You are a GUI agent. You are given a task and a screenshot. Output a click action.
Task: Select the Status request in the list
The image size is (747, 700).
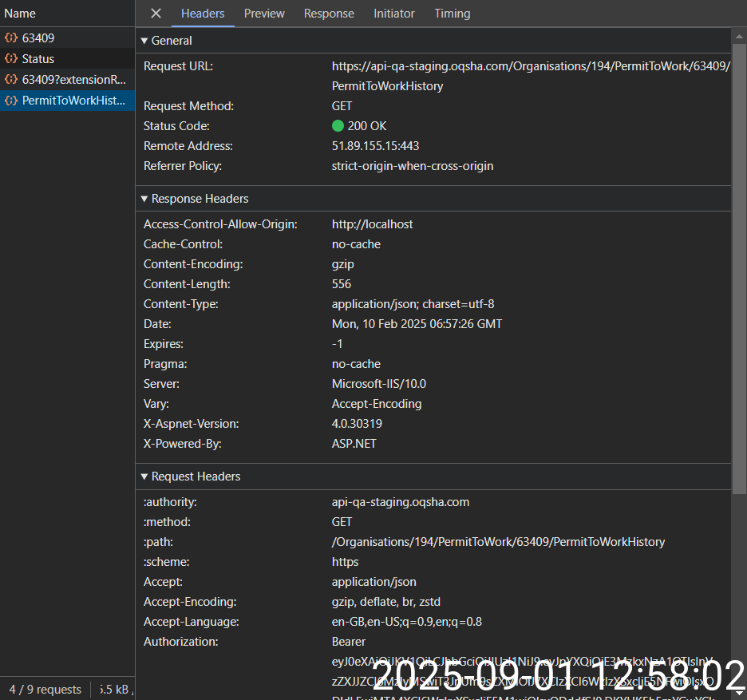click(38, 59)
